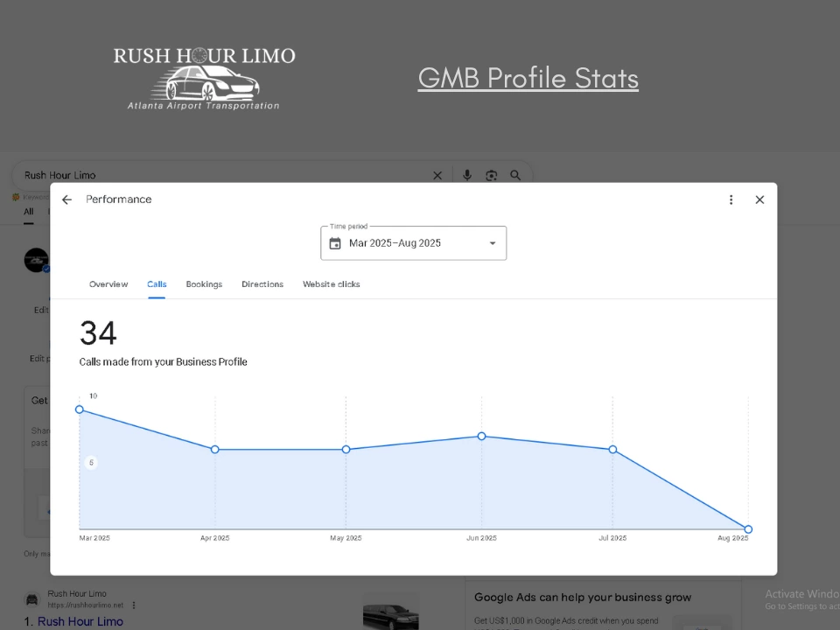This screenshot has width=840, height=630.
Task: Click the magnifier search icon
Action: point(515,175)
